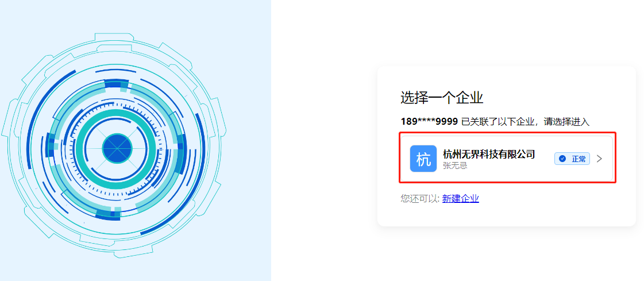
Task: Click empty space inside the enterprise row
Action: coord(546,172)
